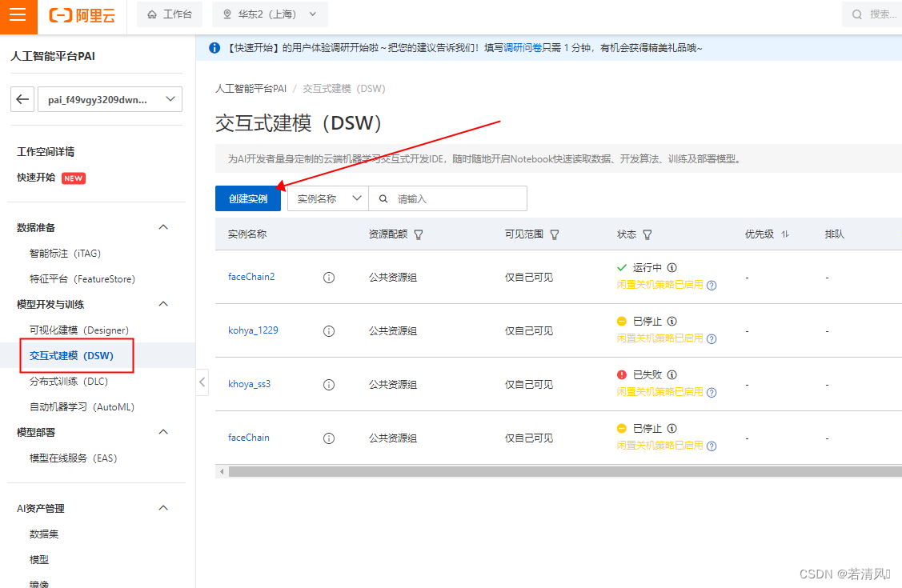Open 可视化建模（Designer）
The height and width of the screenshot is (588, 902).
(x=78, y=330)
